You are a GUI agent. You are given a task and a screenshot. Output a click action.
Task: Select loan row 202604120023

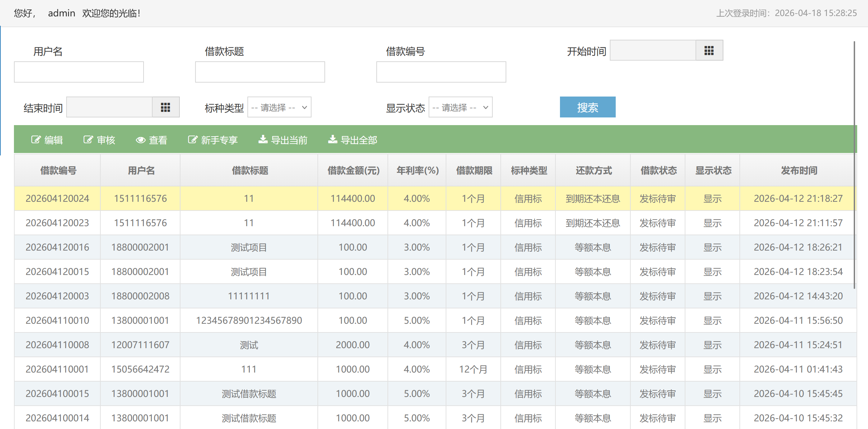click(57, 223)
